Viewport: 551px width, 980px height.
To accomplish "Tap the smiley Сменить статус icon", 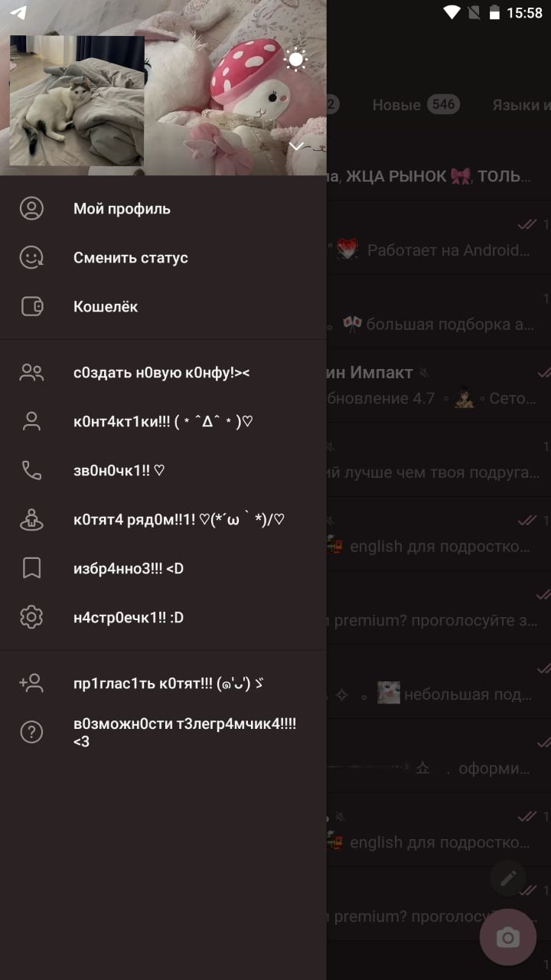I will (x=31, y=257).
